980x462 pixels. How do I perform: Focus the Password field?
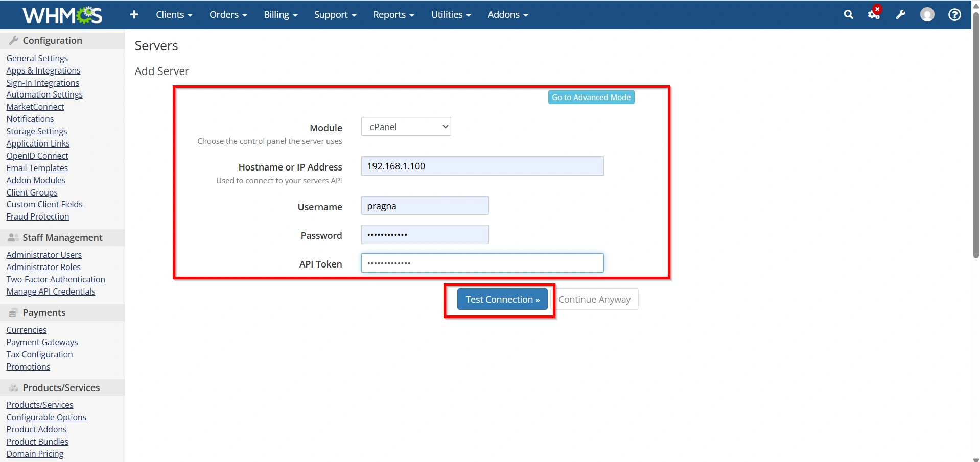click(425, 235)
